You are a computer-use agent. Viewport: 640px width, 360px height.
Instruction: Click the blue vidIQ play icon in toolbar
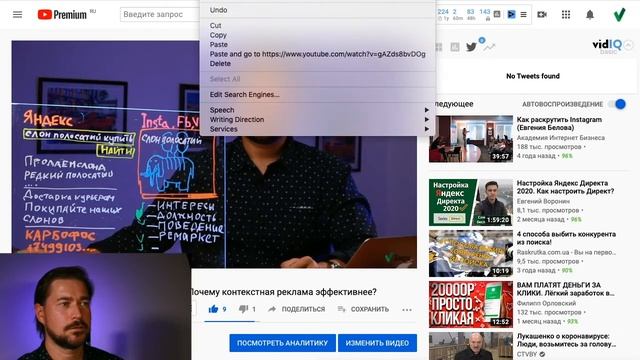511,15
